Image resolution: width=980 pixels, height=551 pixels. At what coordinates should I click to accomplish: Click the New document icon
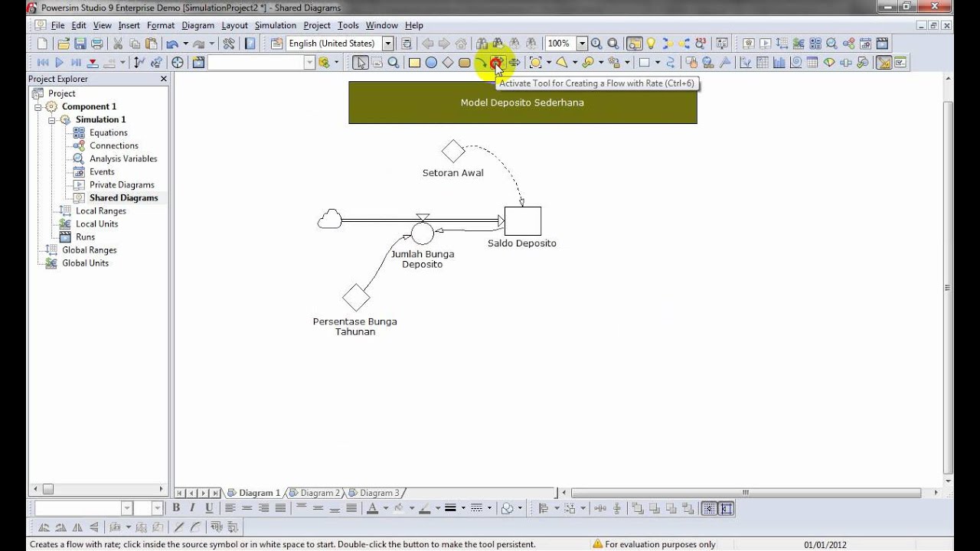tap(42, 44)
